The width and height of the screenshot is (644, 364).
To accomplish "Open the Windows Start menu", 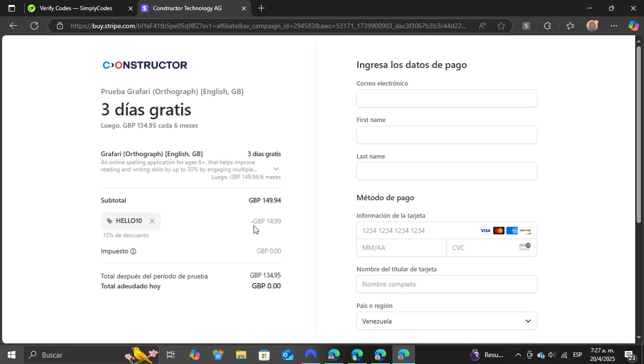I will (12, 355).
